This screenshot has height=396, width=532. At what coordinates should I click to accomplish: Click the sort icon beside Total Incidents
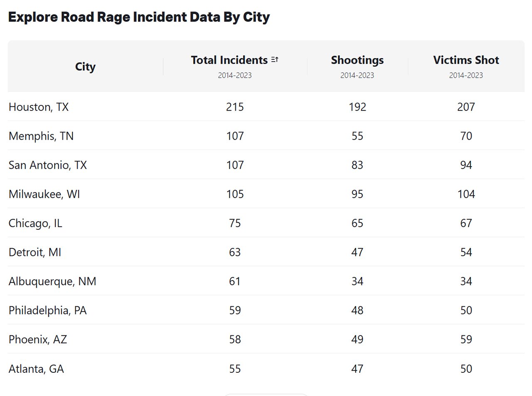[x=275, y=60]
